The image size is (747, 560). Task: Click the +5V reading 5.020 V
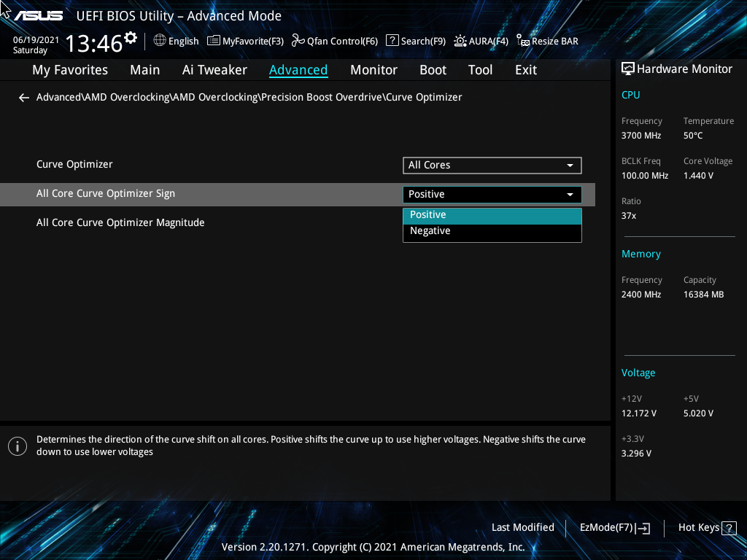point(698,413)
